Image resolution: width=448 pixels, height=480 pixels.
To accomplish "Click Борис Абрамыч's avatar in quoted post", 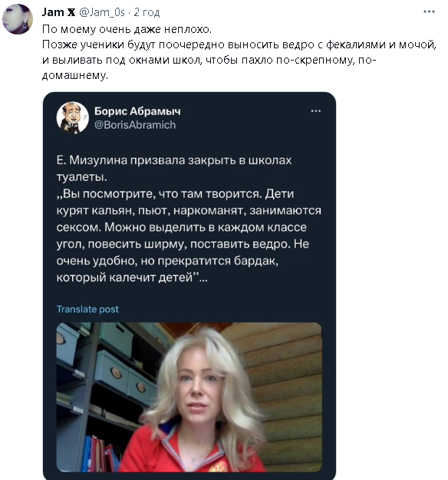I will point(73,117).
